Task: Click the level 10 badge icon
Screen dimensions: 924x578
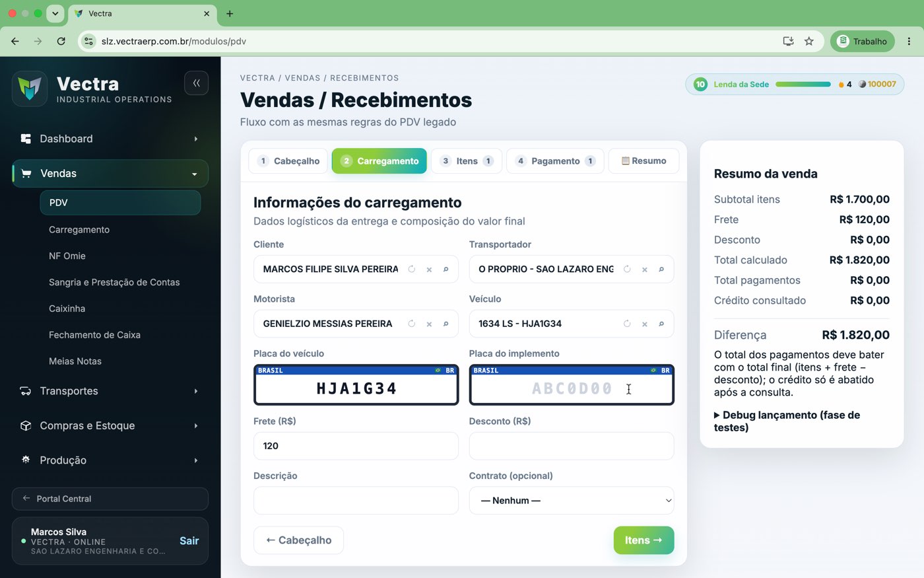Action: pyautogui.click(x=700, y=85)
